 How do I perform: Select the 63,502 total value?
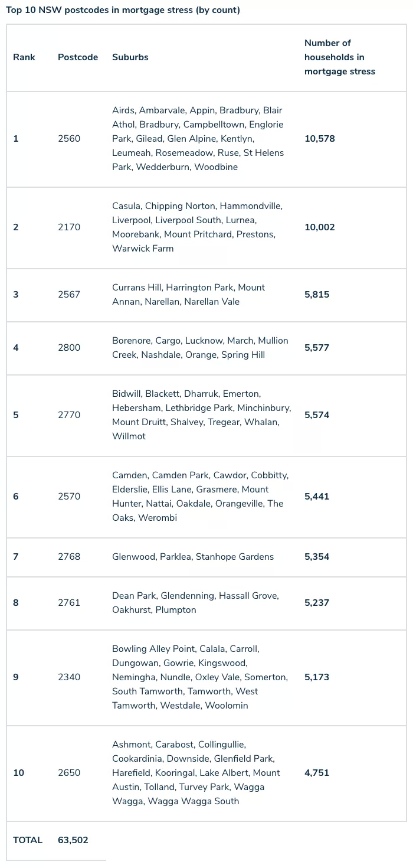[x=73, y=840]
